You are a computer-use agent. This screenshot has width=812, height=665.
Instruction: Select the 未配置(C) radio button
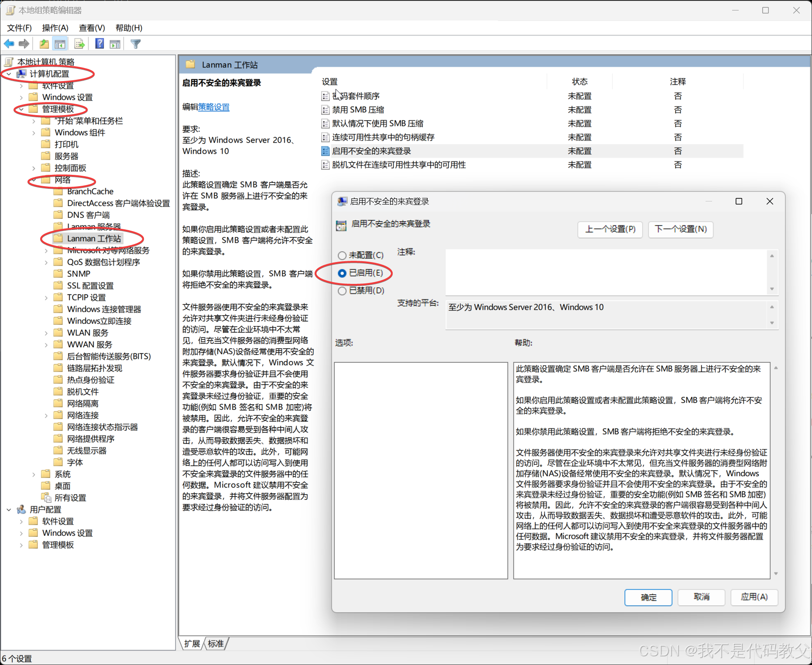[x=342, y=256]
